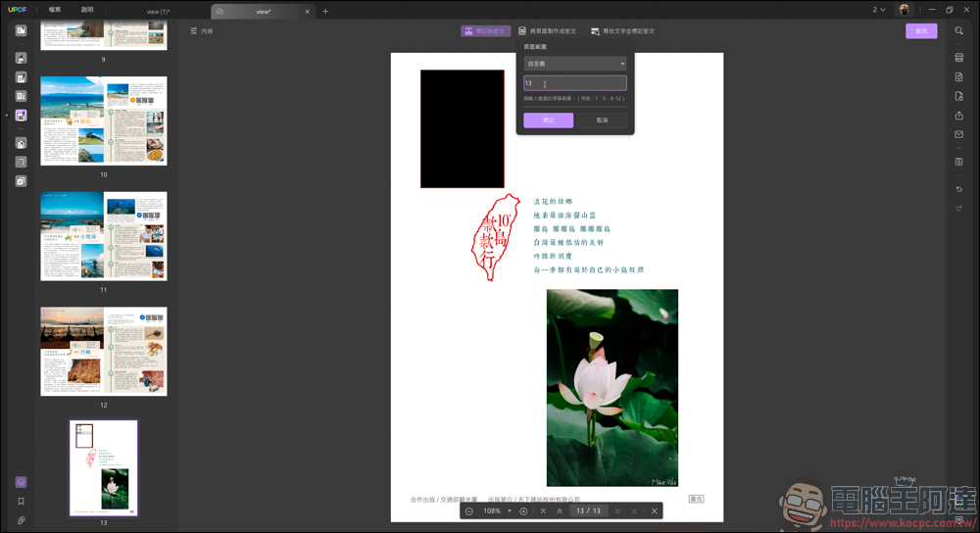Image resolution: width=980 pixels, height=533 pixels.
Task: Open the Protect PDF icon in right sidebar
Action: point(958,96)
